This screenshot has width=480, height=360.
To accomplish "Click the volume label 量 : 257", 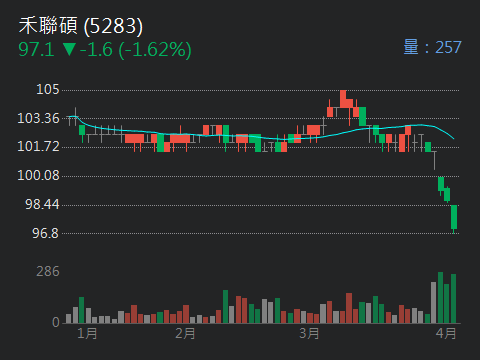I will tap(432, 47).
